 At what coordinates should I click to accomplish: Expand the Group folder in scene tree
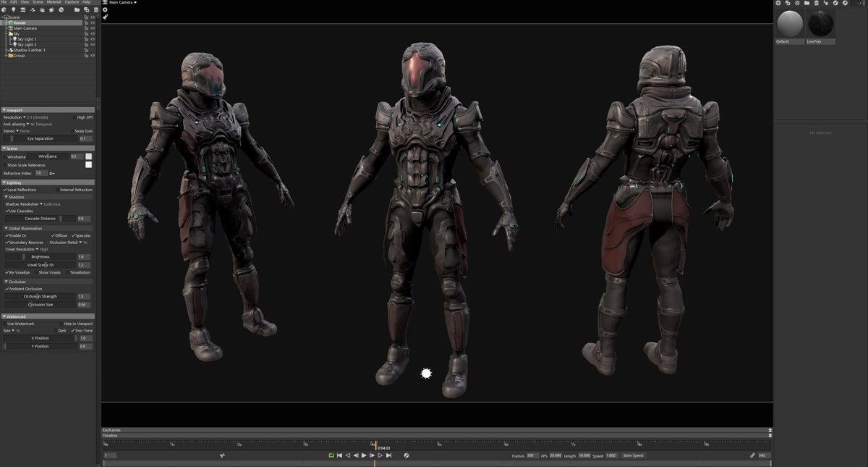coord(6,55)
